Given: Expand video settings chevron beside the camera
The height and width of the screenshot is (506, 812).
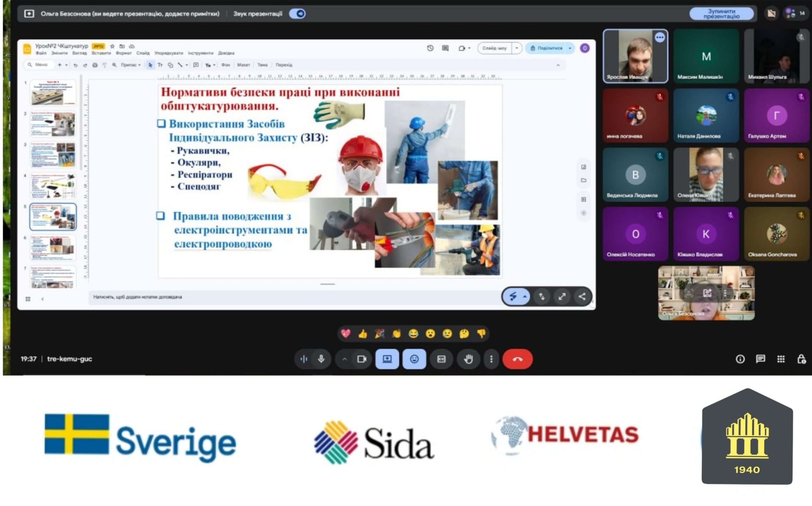Looking at the screenshot, I should pos(344,359).
